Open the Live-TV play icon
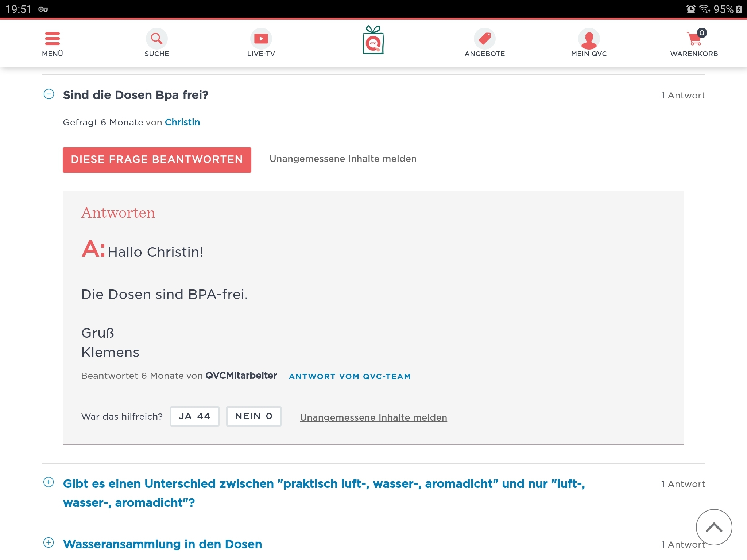 [x=261, y=39]
